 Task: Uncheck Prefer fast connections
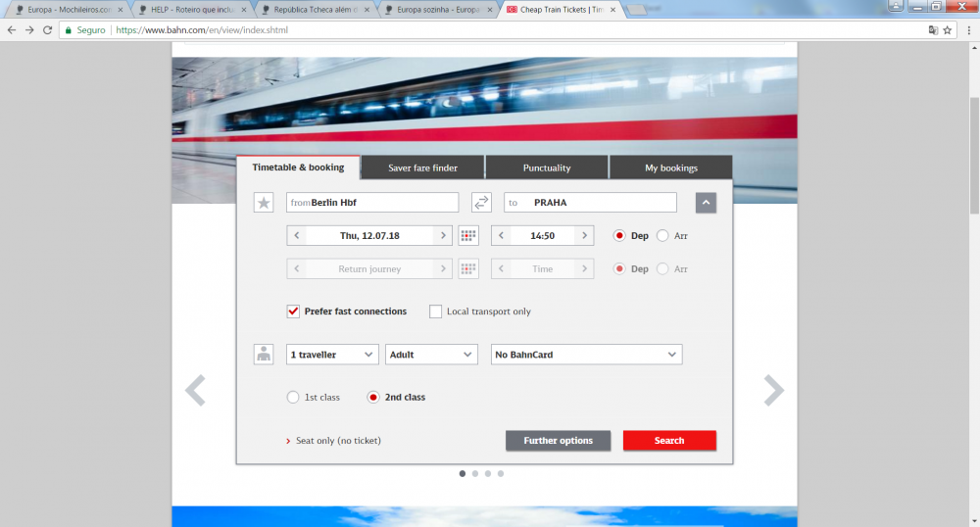tap(293, 311)
